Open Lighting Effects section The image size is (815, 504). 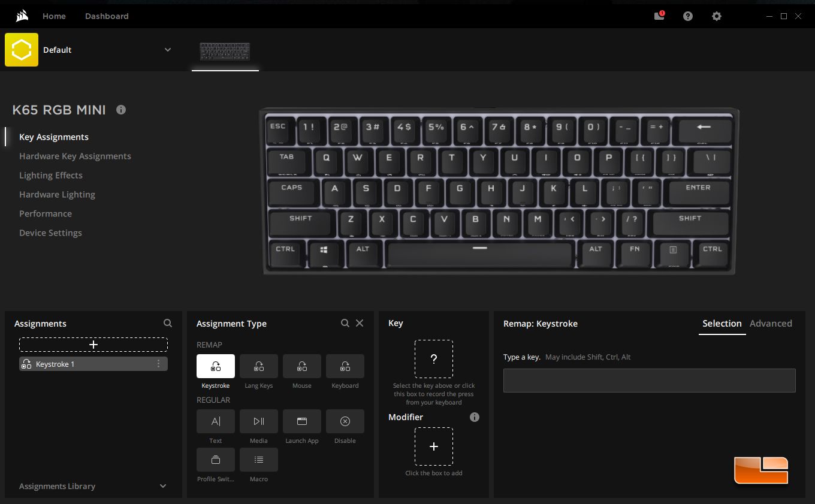[x=51, y=175]
